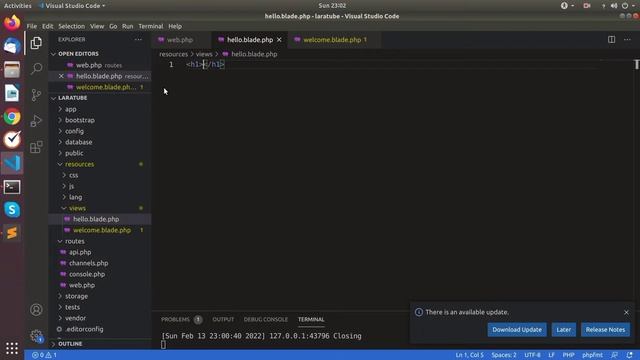Open the Accounts menu icon

point(36,310)
